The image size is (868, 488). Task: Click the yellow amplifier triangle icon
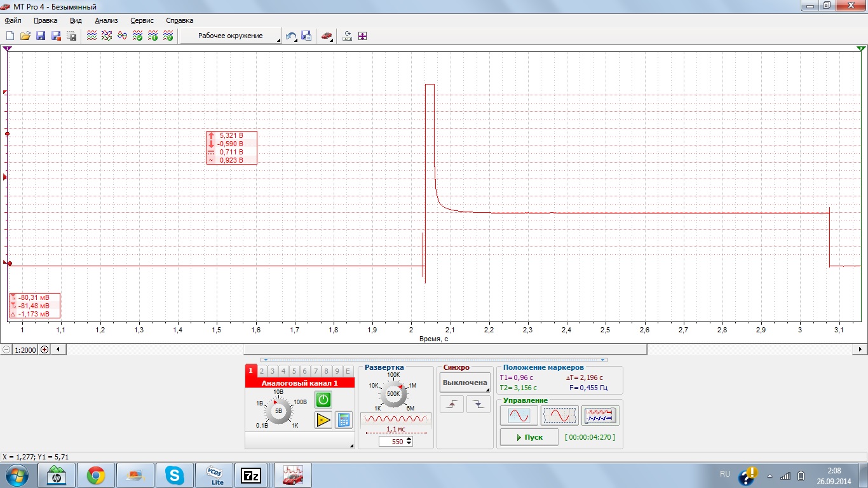click(x=323, y=419)
